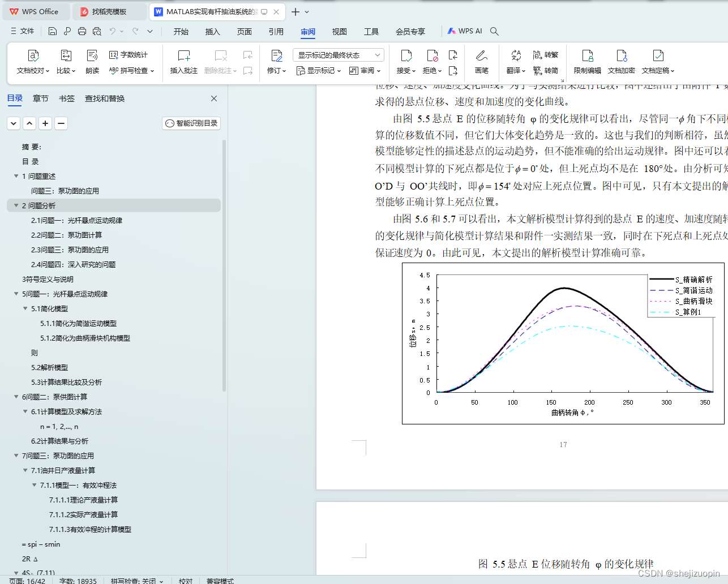
Task: Go to '7.1.1.2实际产液量计算' heading
Action: coord(83,514)
